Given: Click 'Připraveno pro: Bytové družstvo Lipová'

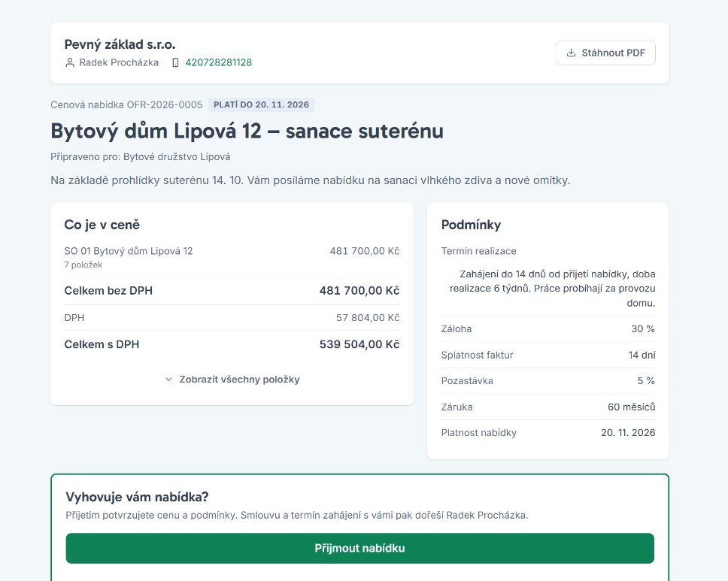Looking at the screenshot, I should [140, 157].
